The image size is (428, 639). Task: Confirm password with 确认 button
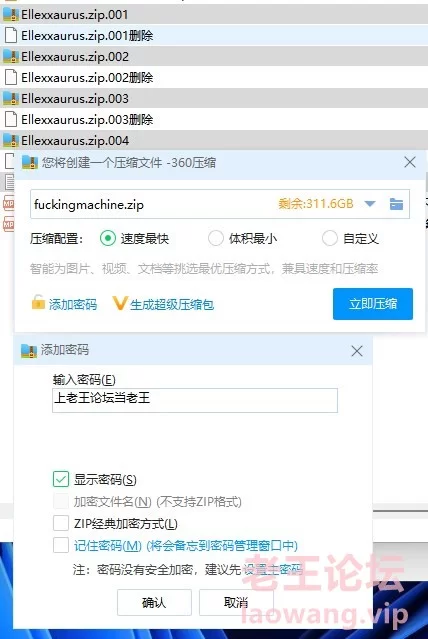[x=154, y=602]
